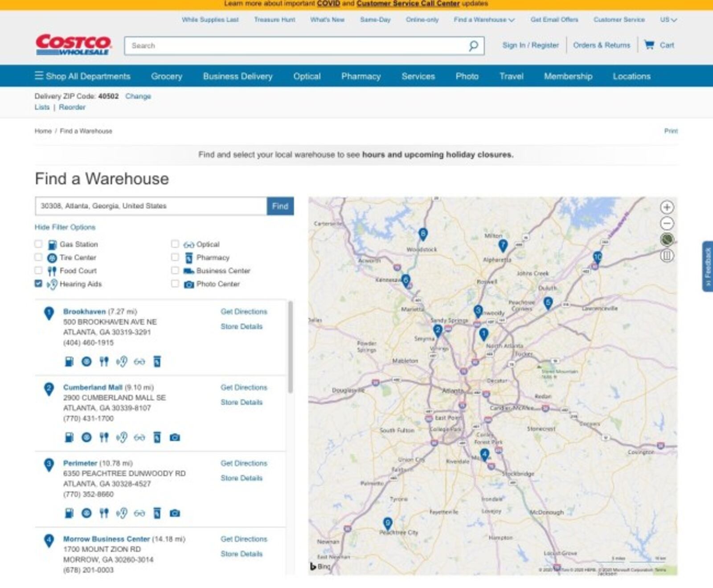
Task: Uncheck the Hearing Aids filter checkbox
Action: [38, 284]
